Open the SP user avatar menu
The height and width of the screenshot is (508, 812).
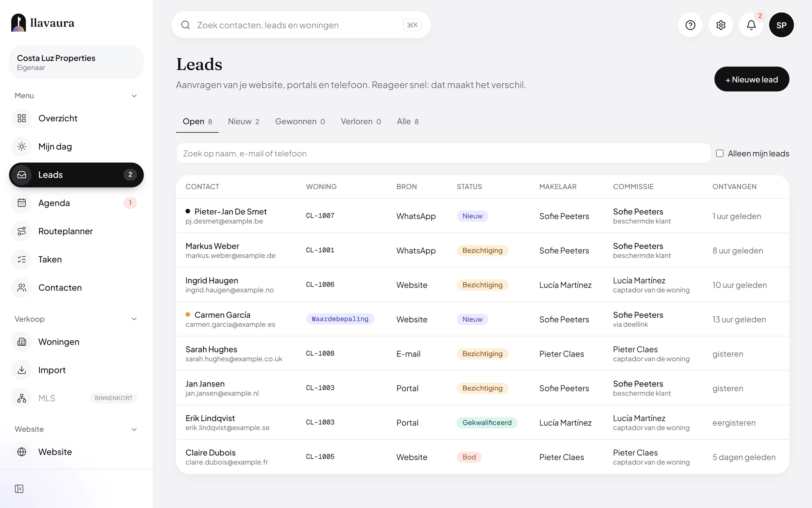pos(782,25)
